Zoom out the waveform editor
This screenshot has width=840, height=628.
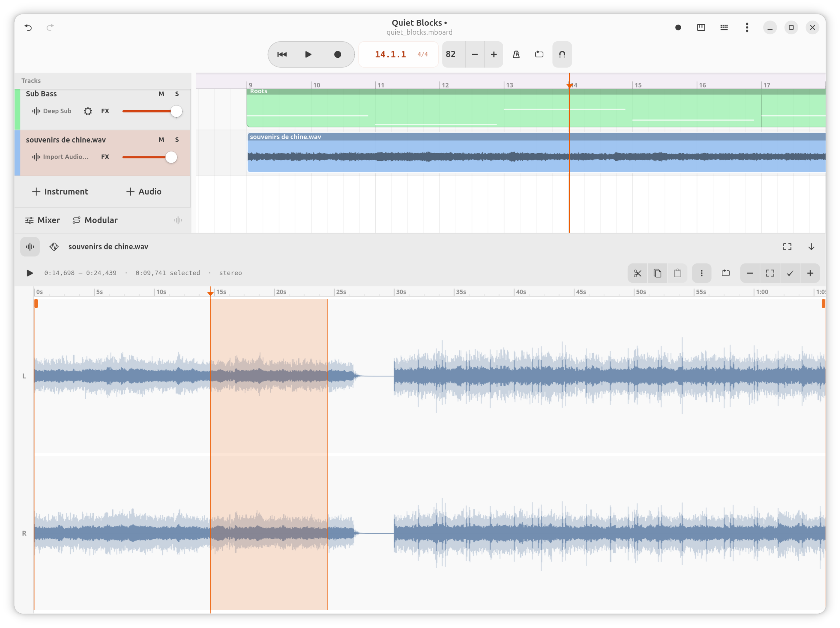click(x=750, y=273)
